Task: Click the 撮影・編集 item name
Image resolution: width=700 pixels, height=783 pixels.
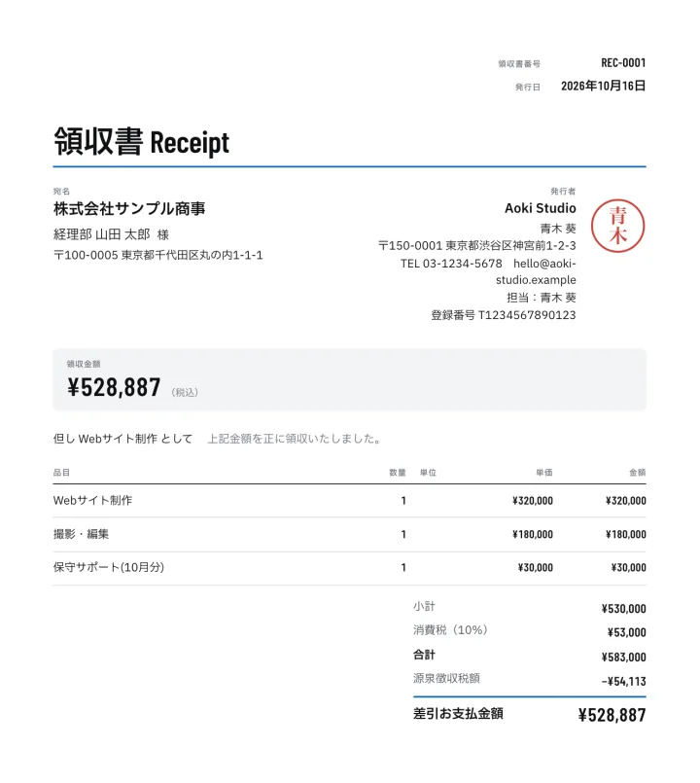Action: (81, 534)
